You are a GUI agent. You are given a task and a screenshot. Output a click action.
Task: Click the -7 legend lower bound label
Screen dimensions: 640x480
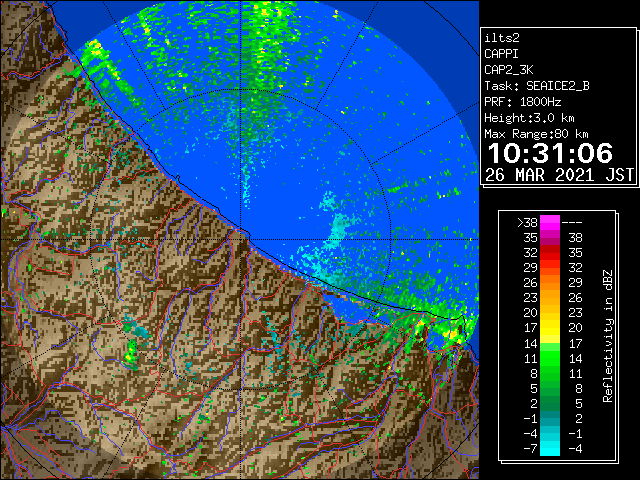coord(531,448)
